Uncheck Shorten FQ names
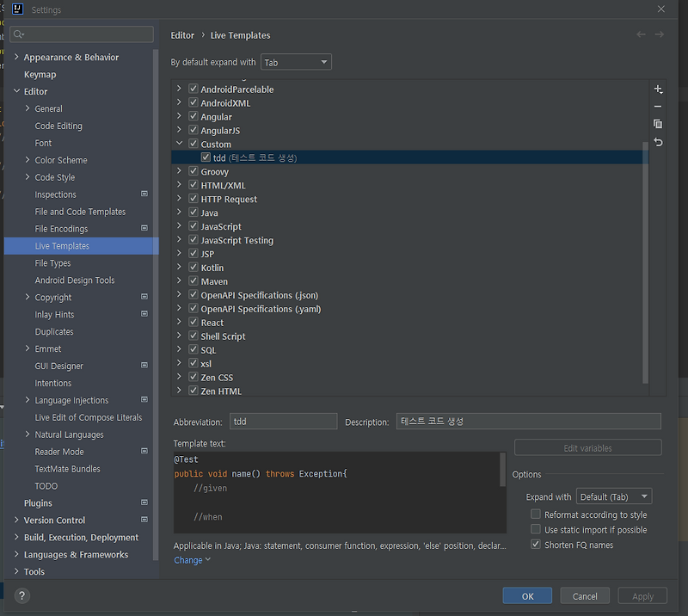This screenshot has height=616, width=688. [536, 545]
